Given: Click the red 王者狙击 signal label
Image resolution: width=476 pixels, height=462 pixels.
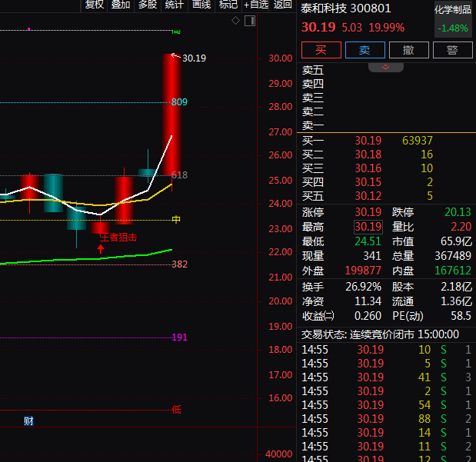Looking at the screenshot, I should point(118,238).
